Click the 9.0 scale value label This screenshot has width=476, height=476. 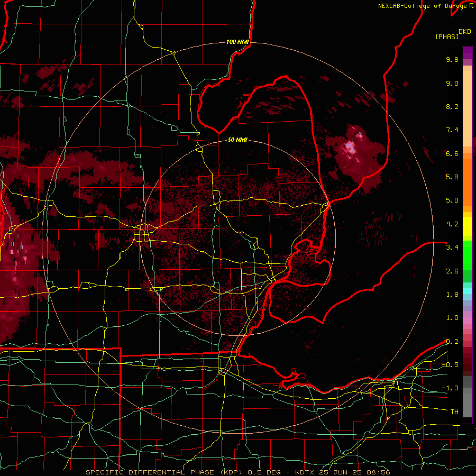click(x=452, y=83)
